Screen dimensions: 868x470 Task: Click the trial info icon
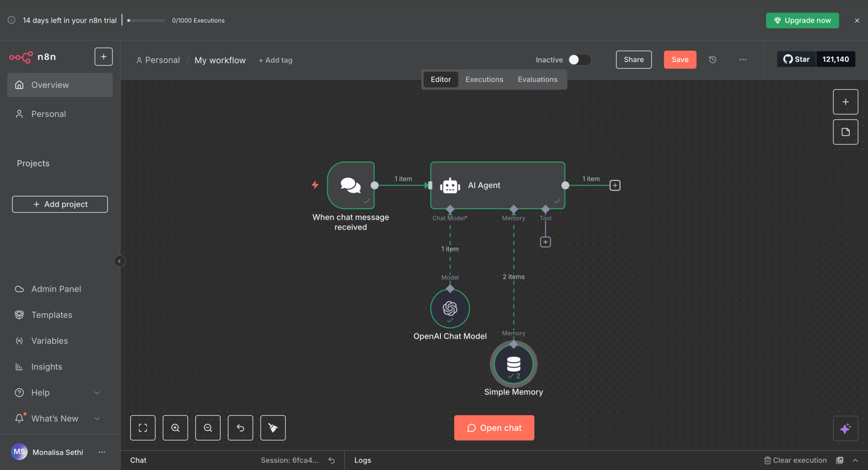[x=12, y=20]
